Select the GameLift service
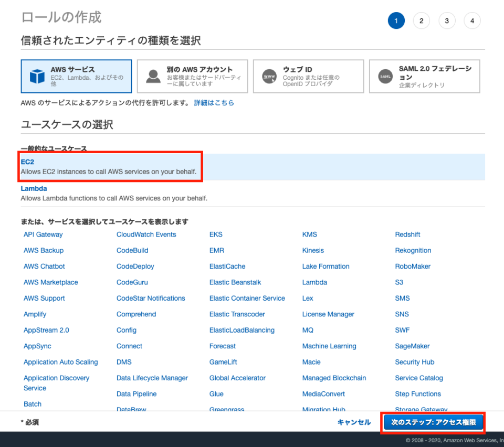504x447 pixels. pyautogui.click(x=223, y=362)
